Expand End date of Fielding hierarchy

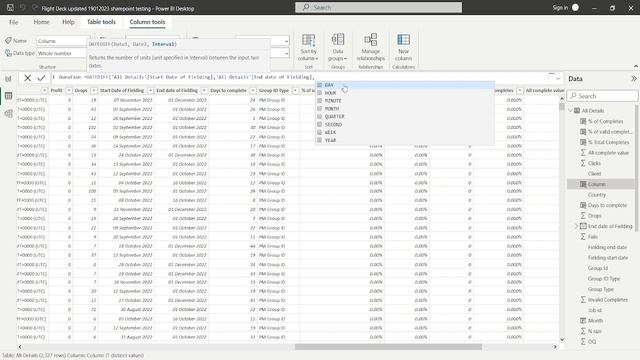pos(576,226)
